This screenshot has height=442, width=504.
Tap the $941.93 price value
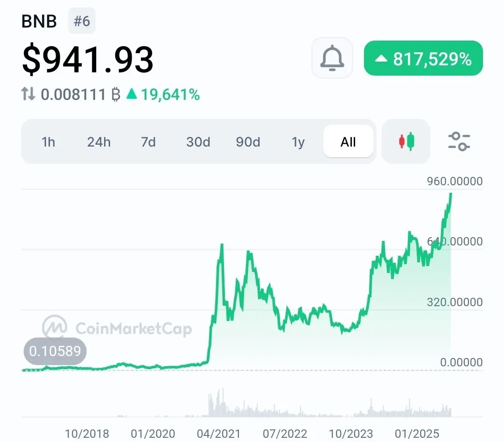coord(88,59)
